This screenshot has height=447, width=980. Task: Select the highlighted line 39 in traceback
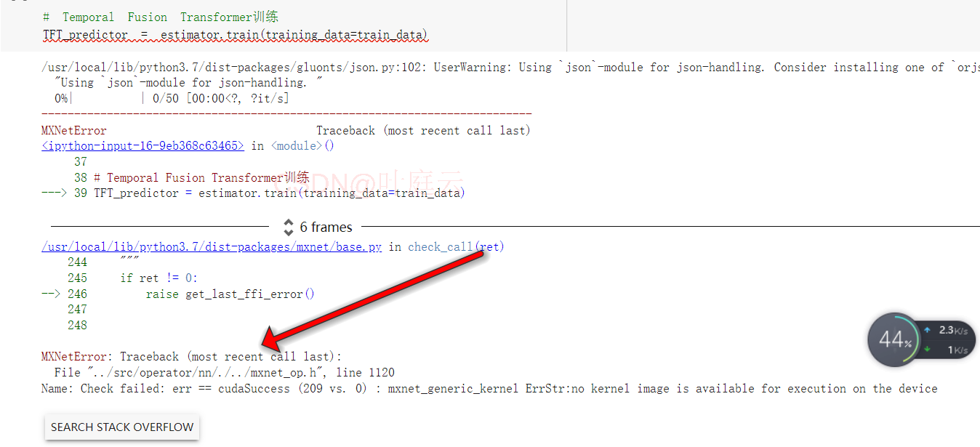tap(254, 192)
